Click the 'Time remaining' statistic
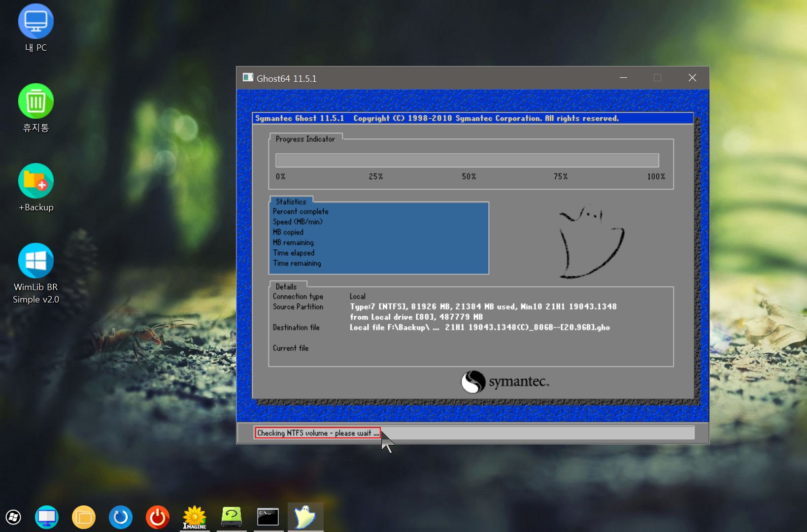 [297, 263]
